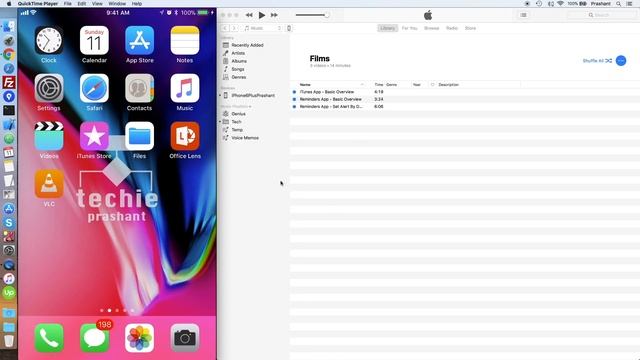640x360 pixels.
Task: Tap the App Store icon on iPhone
Action: point(140,41)
